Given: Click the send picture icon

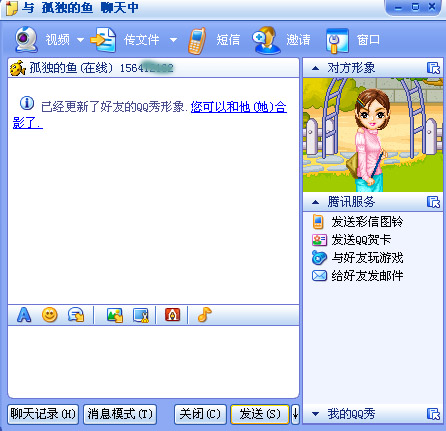Looking at the screenshot, I should point(115,315).
